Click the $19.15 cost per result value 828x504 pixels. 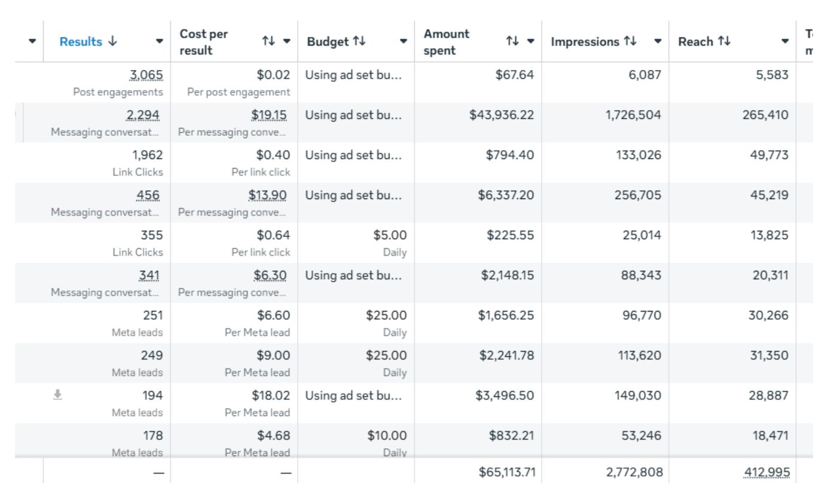(269, 115)
